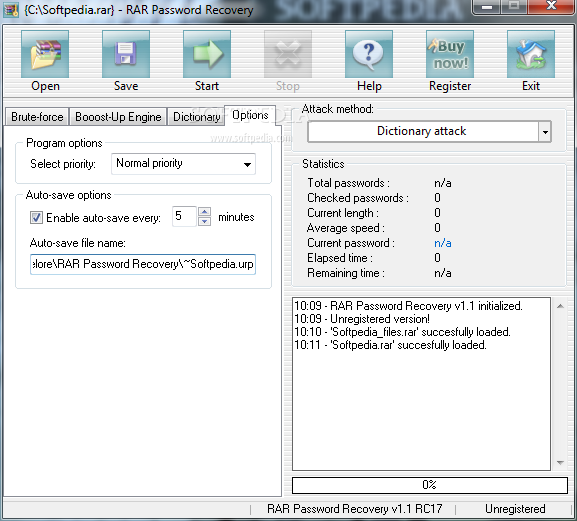Click the Remaining time statistic label
This screenshot has width=577, height=521.
tap(346, 273)
